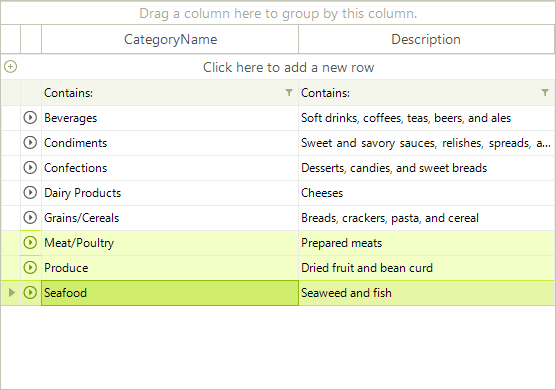Focus the Description Contains filter field

coord(420,93)
